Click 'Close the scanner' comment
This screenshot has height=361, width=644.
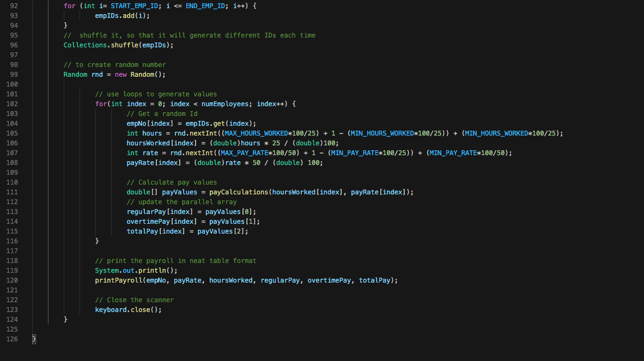(135, 300)
